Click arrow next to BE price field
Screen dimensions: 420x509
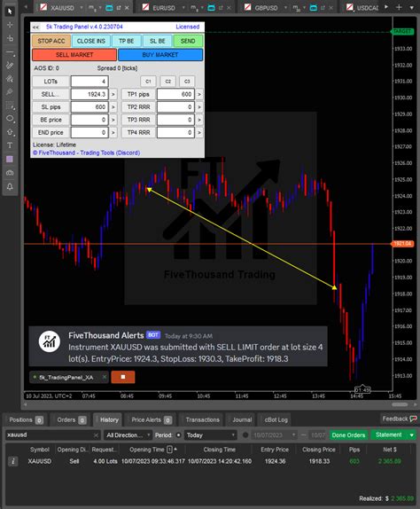(x=113, y=120)
